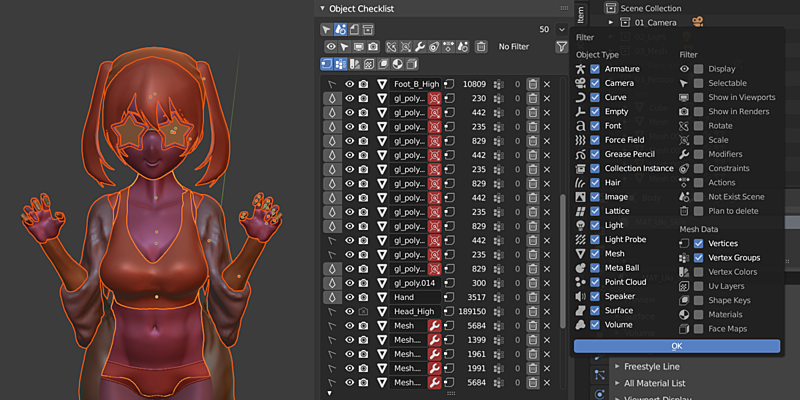Toggle the scale filter icon in the filter bar
Image resolution: width=800 pixels, height=400 pixels.
point(406,47)
